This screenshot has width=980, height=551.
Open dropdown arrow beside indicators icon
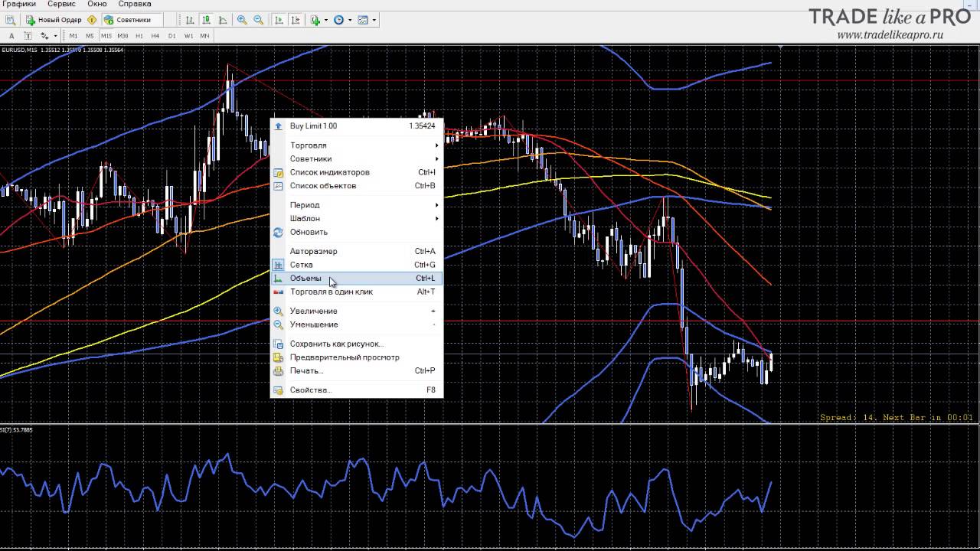point(326,20)
